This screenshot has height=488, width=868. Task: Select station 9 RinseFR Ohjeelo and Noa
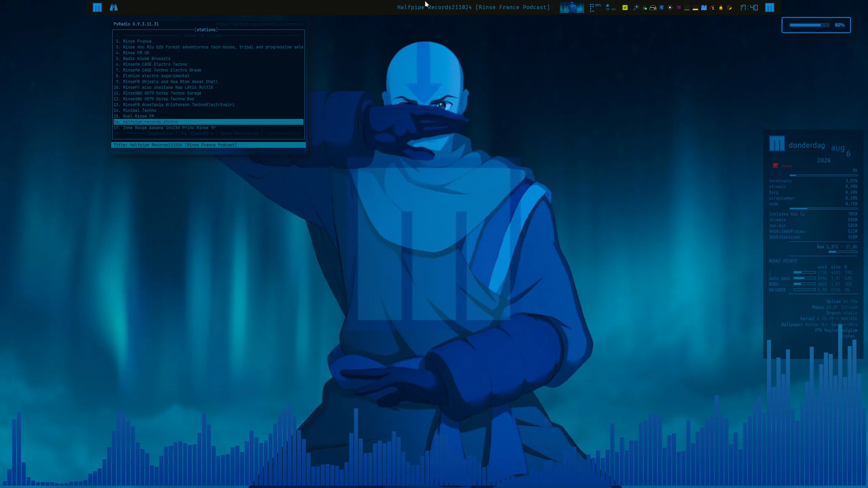209,82
